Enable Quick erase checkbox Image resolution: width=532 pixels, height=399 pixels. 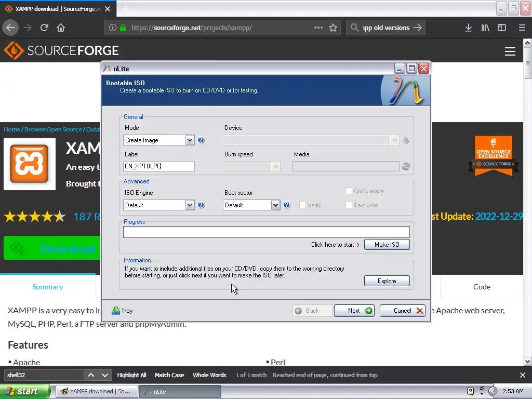click(349, 191)
